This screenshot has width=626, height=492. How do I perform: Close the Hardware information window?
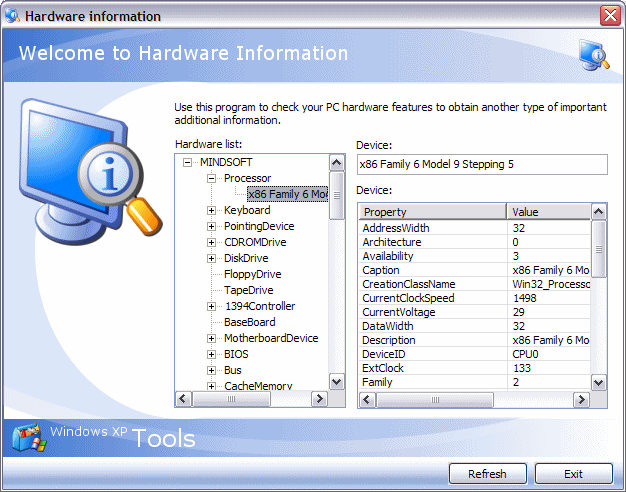click(x=610, y=16)
